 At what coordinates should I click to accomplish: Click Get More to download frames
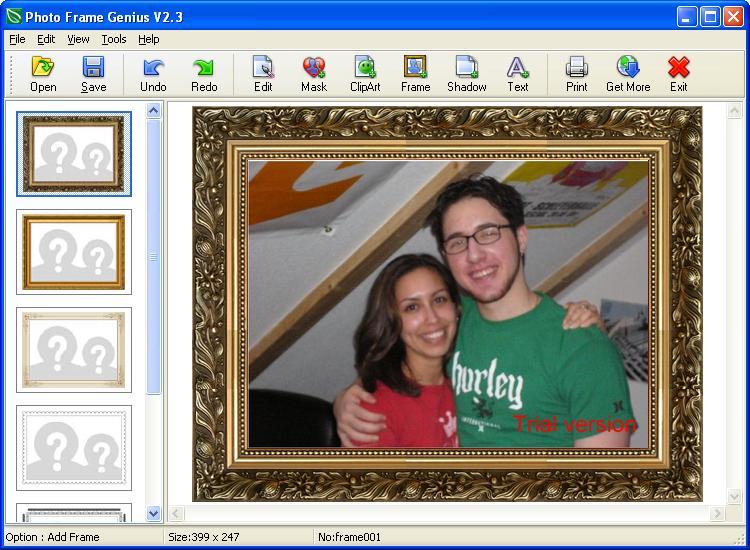[628, 74]
